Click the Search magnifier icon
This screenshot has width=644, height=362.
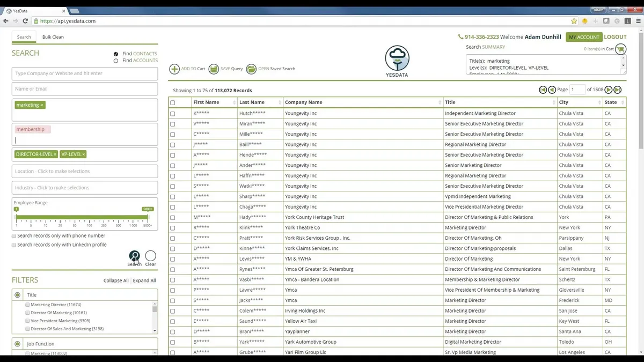135,256
